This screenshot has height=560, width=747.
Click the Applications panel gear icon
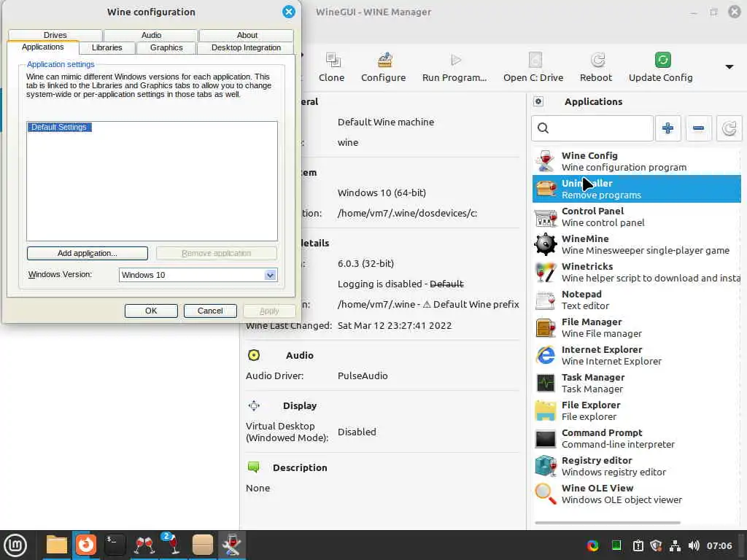click(x=538, y=101)
